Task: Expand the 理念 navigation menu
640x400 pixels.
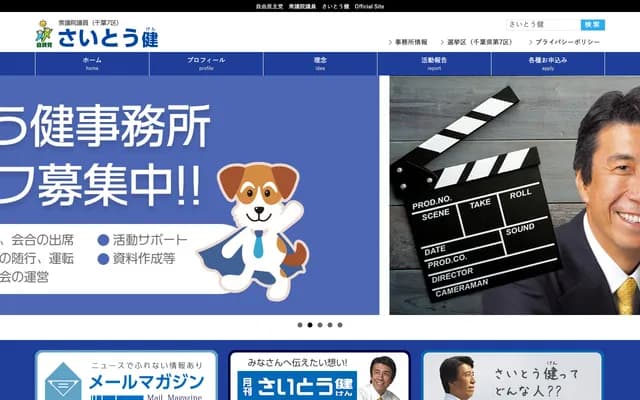Action: (x=320, y=64)
